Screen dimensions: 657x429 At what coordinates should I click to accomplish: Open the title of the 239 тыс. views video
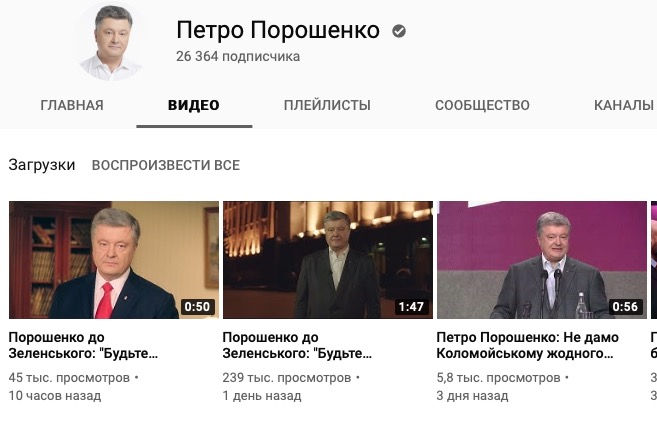pos(297,345)
